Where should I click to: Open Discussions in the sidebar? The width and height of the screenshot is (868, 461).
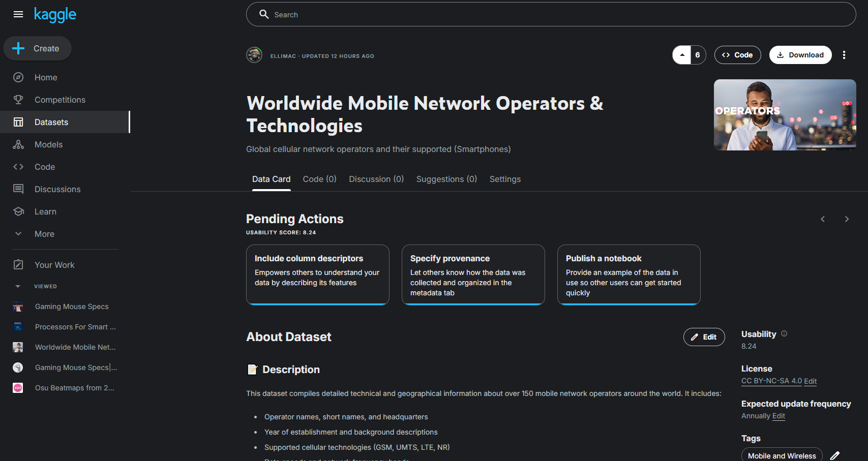(x=65, y=189)
